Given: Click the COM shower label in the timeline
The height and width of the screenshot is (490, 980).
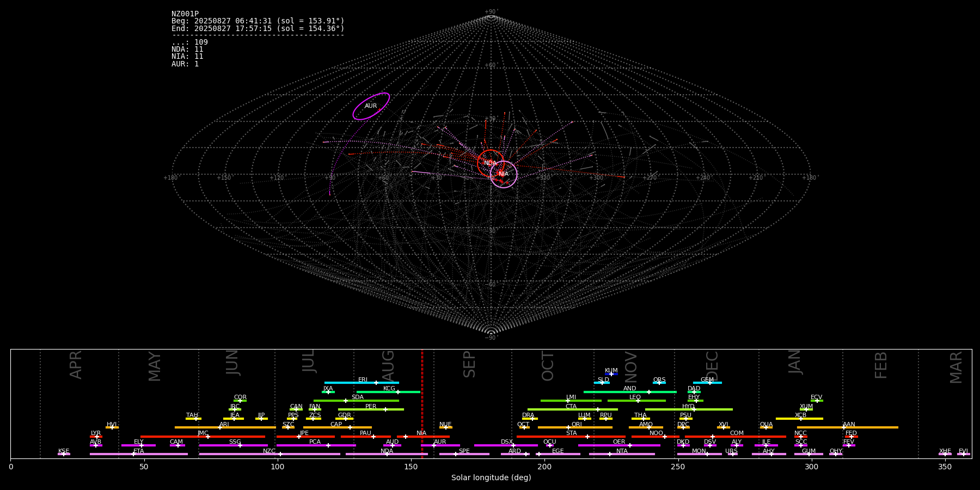Looking at the screenshot, I should 737,433.
